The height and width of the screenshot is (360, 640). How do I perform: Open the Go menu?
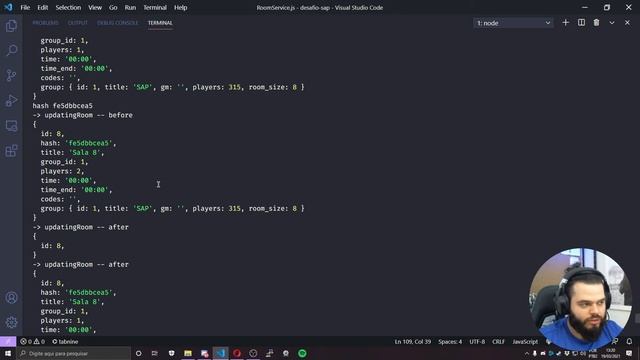[x=113, y=7]
